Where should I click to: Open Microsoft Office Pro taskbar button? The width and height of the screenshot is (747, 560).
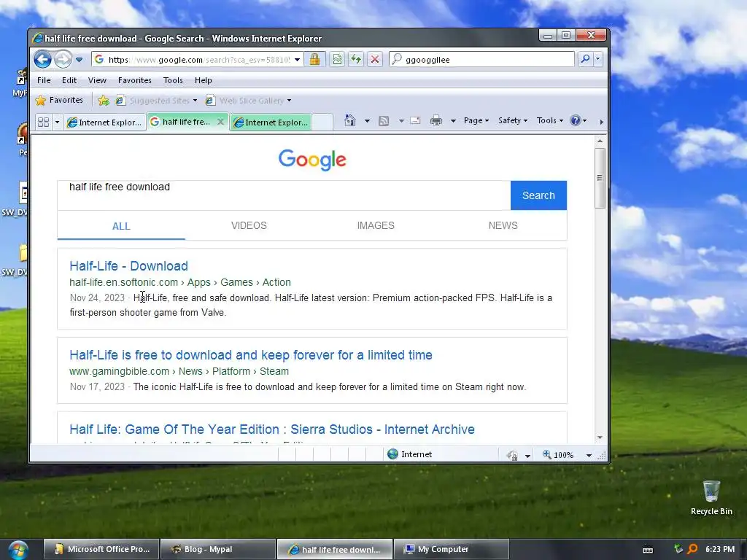[101, 549]
